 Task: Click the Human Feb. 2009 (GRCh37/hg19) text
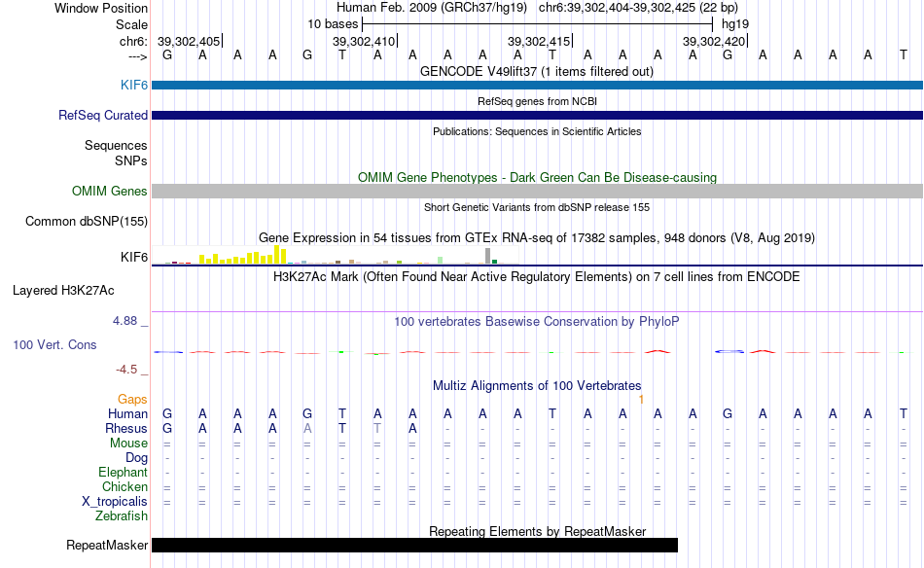[433, 8]
